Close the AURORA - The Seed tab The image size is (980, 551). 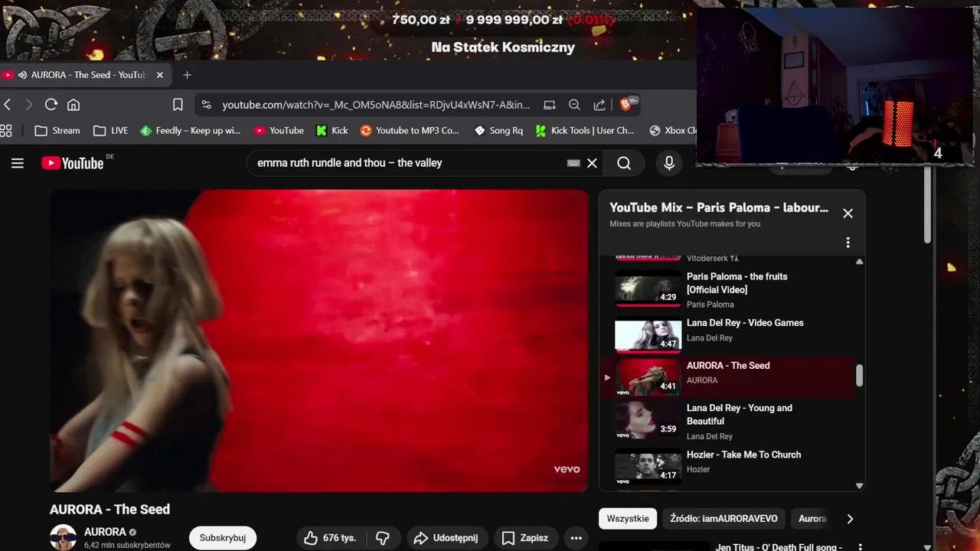[x=159, y=75]
